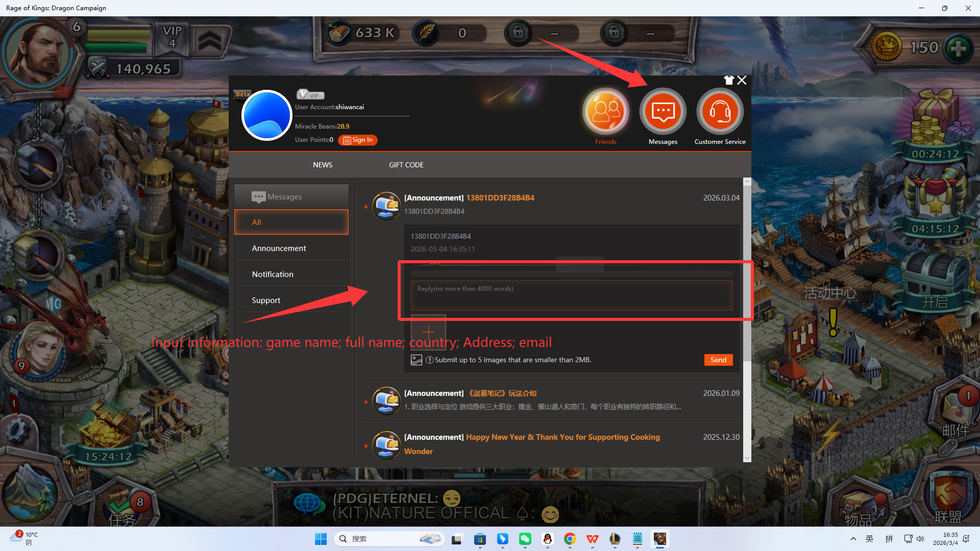Switch to the GIFT CODE tab
Screen dimensions: 980x551
coord(406,165)
